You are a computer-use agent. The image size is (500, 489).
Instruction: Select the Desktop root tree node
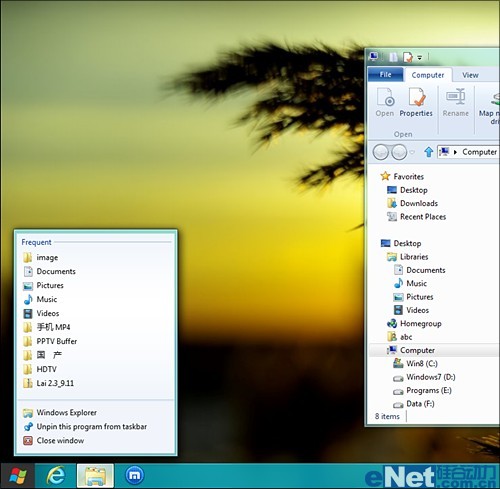pyautogui.click(x=401, y=243)
